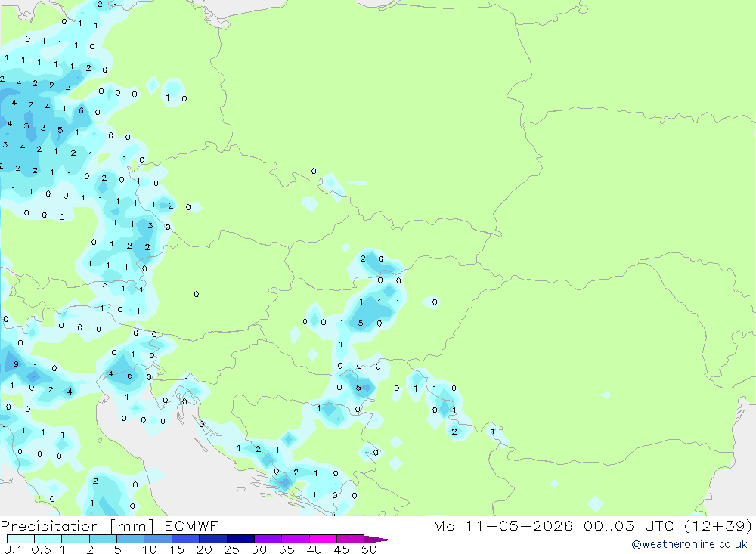756x554 pixels.
Task: Click the 25–30 mm navy legend swatch
Action: click(240, 539)
